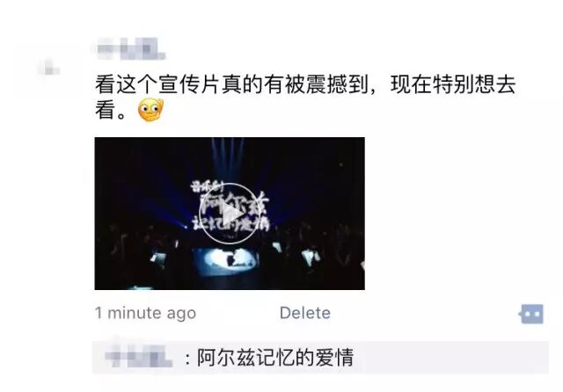Tap the glowing stage screen in video
This screenshot has height=392, width=563.
click(225, 261)
